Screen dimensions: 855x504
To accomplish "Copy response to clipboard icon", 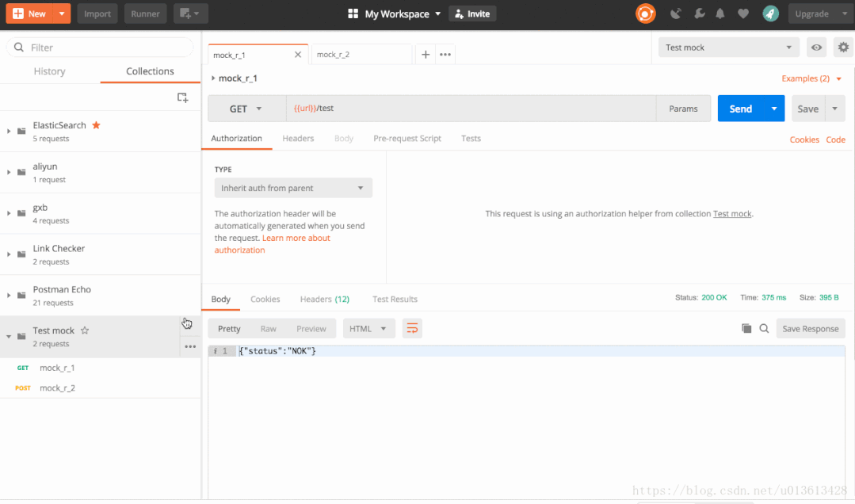I will pyautogui.click(x=746, y=328).
